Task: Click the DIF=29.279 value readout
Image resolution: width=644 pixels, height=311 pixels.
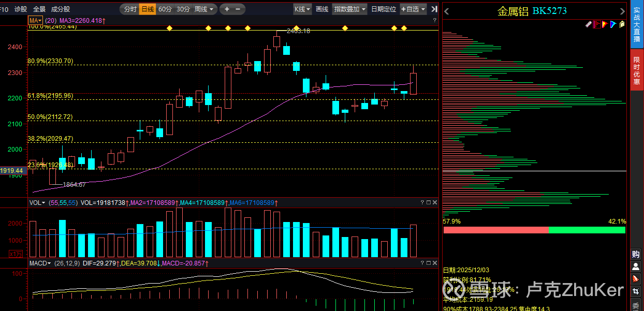Action: coord(100,263)
